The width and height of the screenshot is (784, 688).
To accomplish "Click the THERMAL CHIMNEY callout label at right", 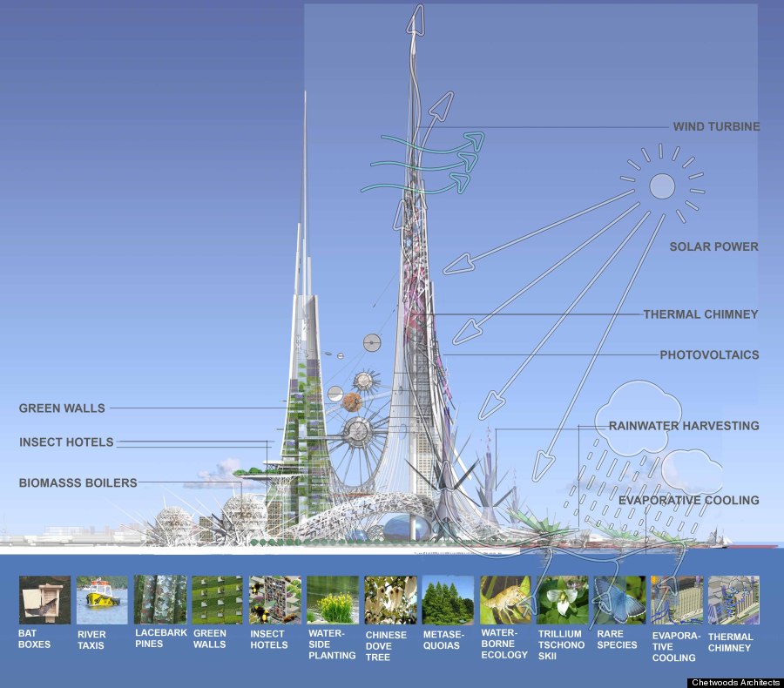I will click(x=700, y=314).
